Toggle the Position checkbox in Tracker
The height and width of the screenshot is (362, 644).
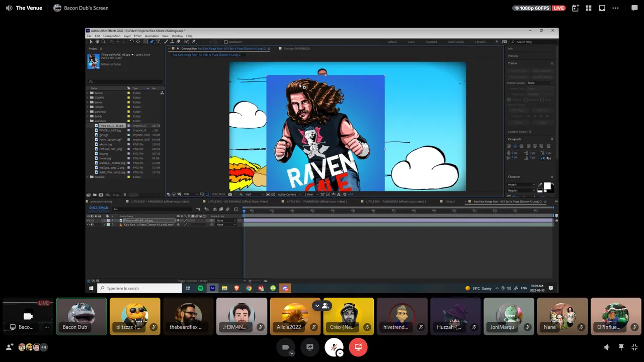[x=509, y=100]
